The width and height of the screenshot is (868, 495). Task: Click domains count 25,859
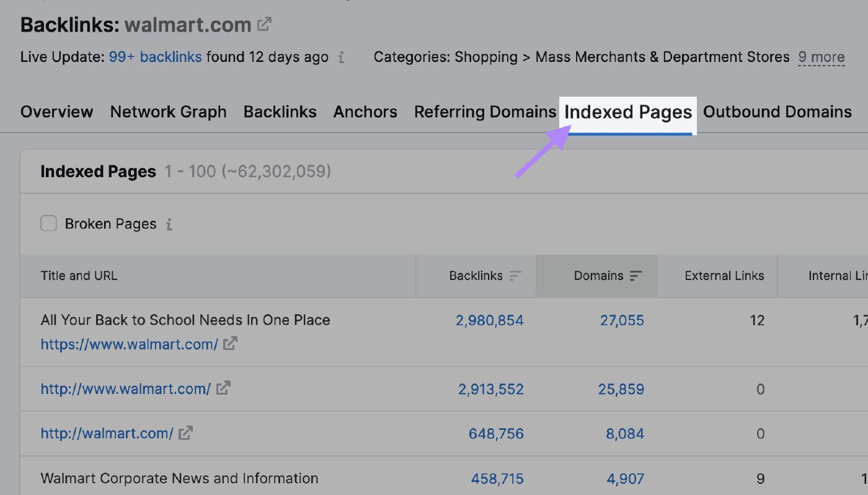621,389
